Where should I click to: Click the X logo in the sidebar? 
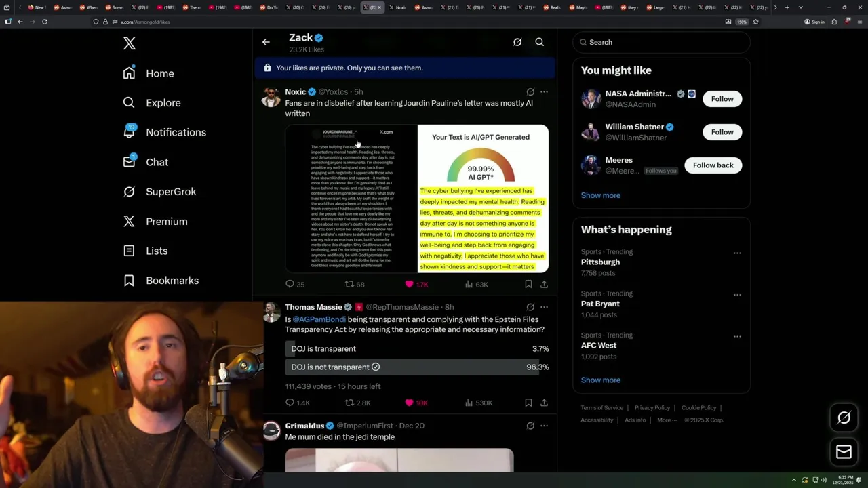(130, 44)
